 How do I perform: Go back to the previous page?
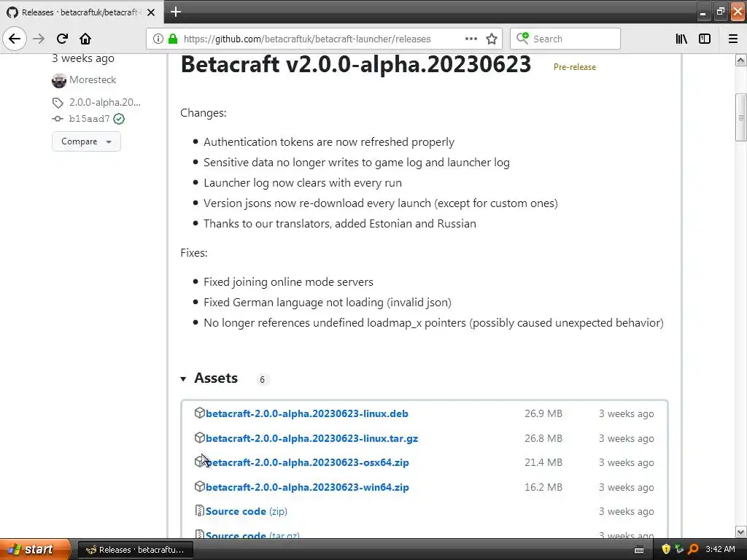(x=15, y=39)
